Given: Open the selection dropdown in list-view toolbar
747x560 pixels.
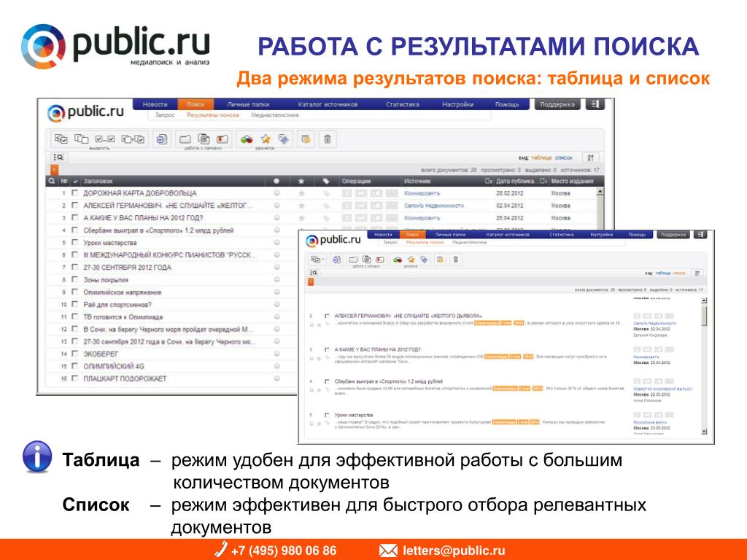Looking at the screenshot, I should 317,260.
